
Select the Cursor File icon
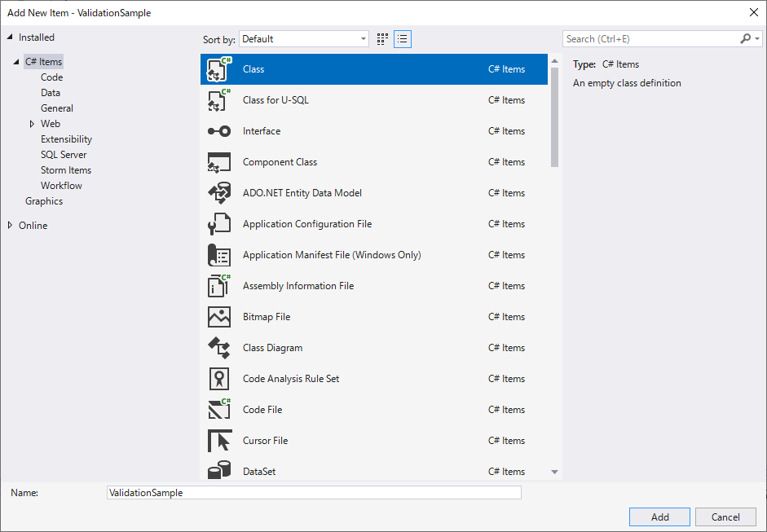click(x=218, y=441)
